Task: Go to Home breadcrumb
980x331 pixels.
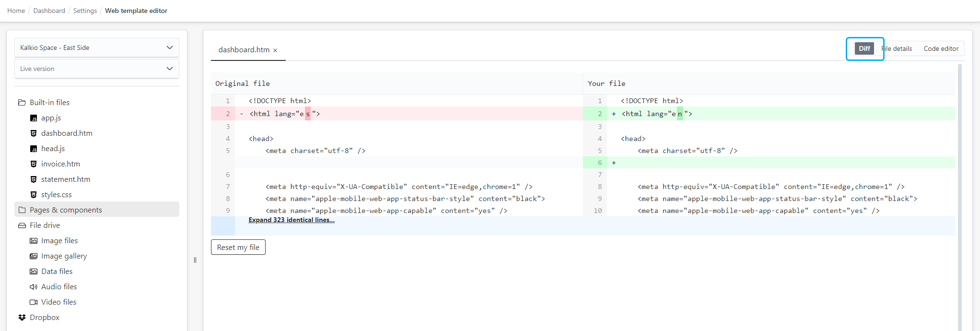Action: 16,11
